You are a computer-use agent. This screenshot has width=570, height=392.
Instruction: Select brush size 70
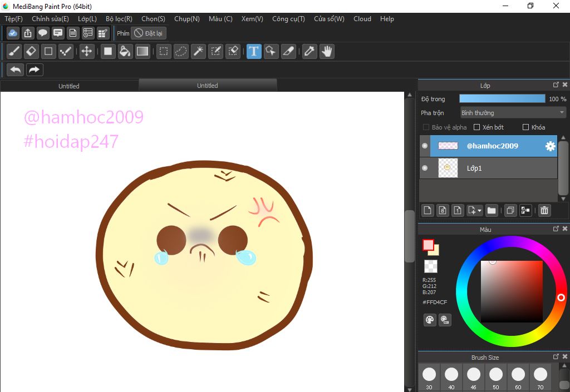click(x=540, y=378)
